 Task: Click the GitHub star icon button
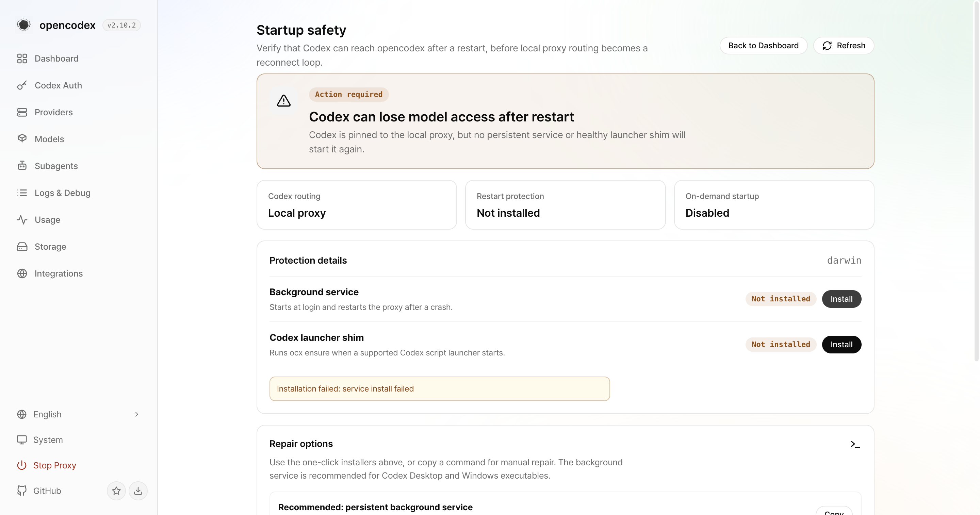[116, 491]
